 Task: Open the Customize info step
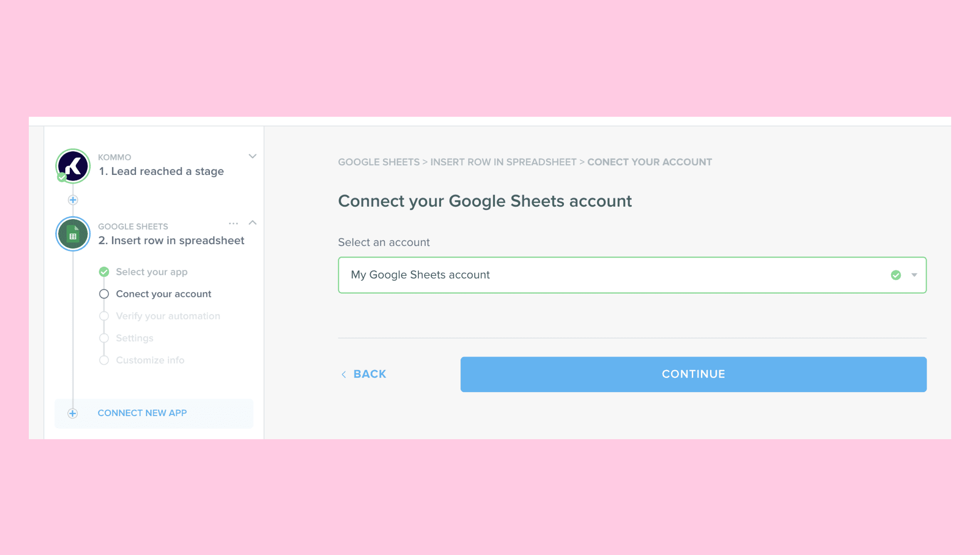click(150, 360)
